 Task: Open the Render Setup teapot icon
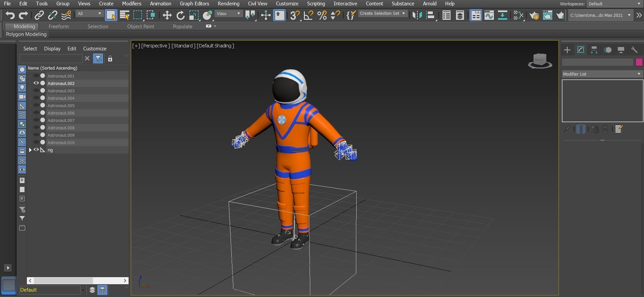coord(534,15)
